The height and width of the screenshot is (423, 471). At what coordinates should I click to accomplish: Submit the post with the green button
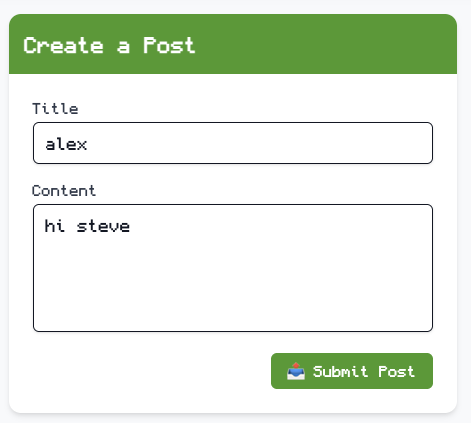click(352, 371)
